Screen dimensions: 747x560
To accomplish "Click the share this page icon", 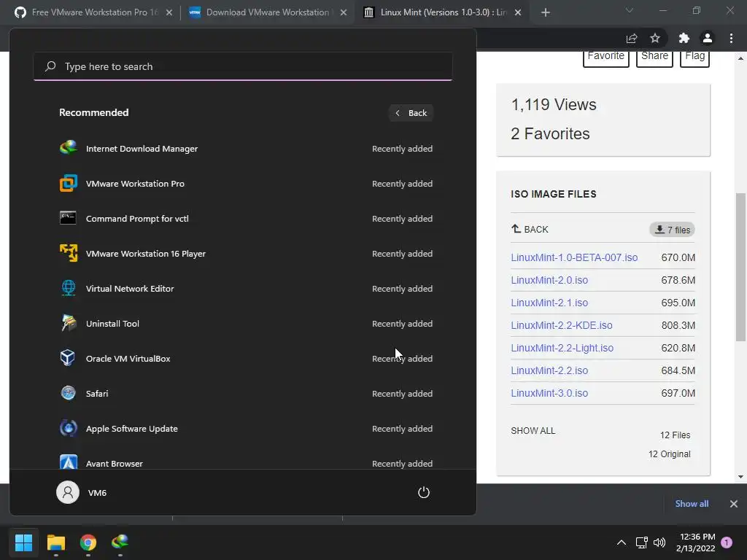I will (x=632, y=38).
